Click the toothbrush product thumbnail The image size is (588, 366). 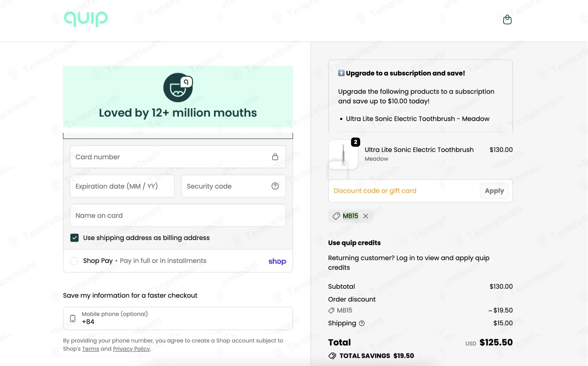tap(343, 154)
